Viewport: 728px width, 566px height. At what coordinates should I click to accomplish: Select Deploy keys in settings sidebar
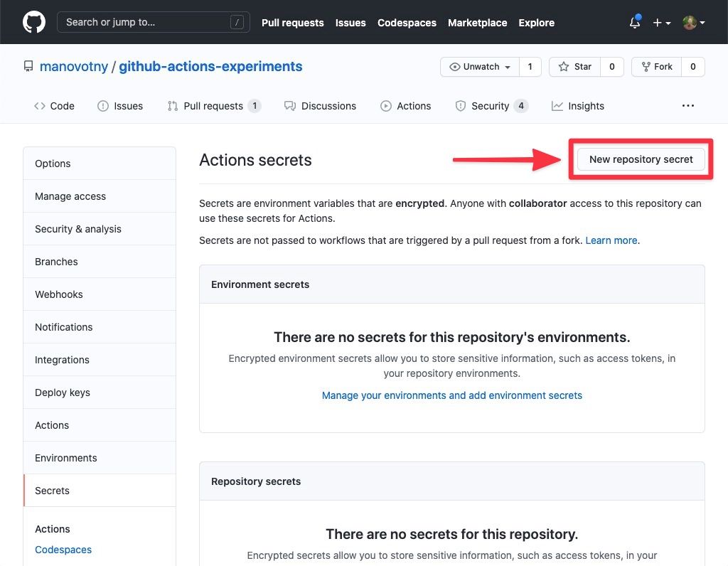tap(100, 393)
